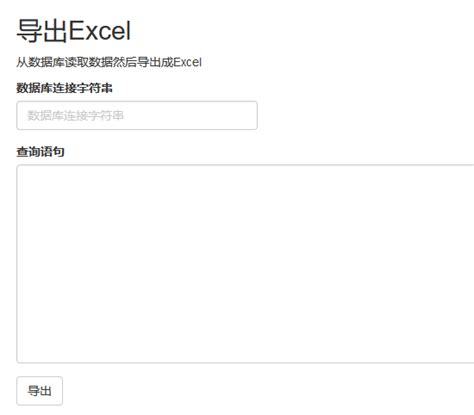474x415 pixels.
Task: Click inside the 查询语句 text area
Action: pos(245,264)
